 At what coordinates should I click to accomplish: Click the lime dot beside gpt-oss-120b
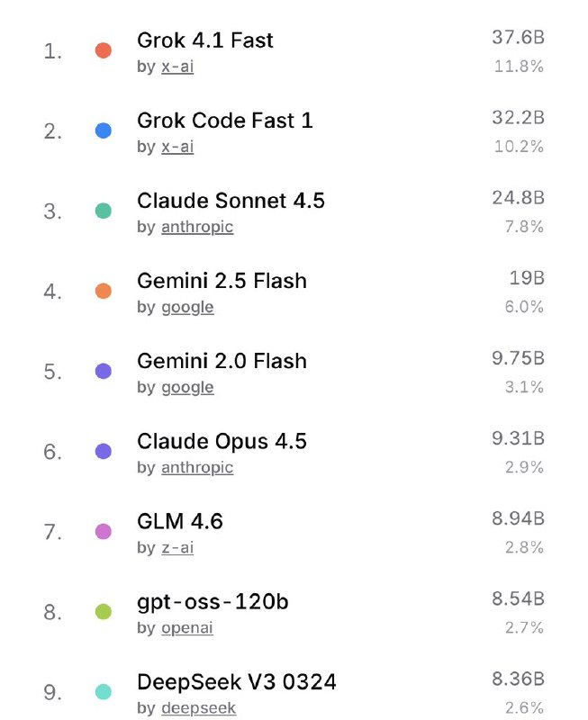pos(104,612)
